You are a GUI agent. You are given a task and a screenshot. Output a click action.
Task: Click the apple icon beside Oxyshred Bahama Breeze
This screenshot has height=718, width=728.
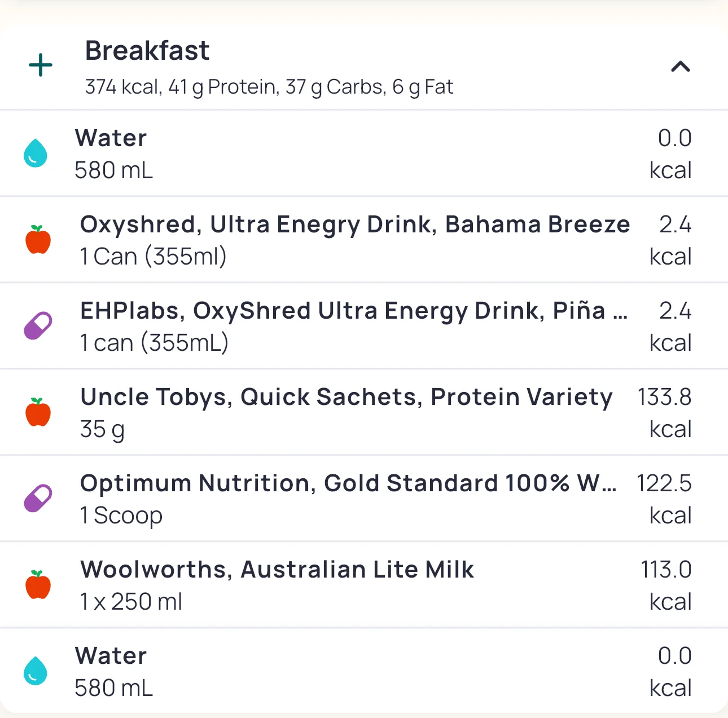[x=38, y=240]
